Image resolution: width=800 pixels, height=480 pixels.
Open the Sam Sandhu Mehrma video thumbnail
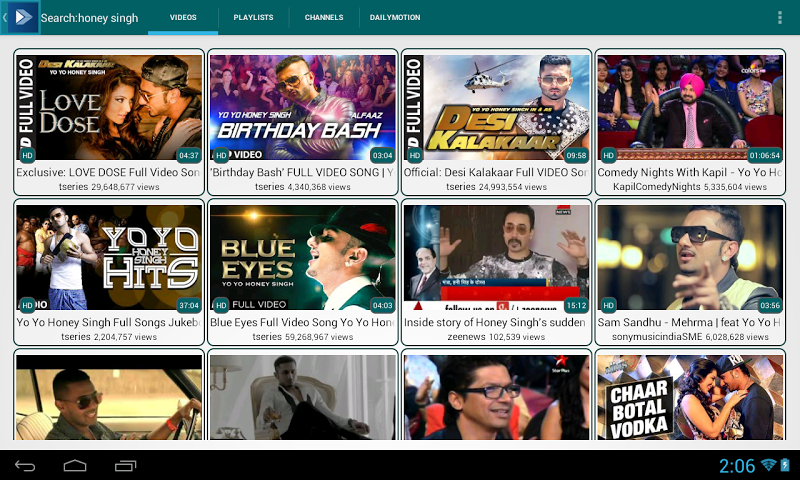[690, 258]
